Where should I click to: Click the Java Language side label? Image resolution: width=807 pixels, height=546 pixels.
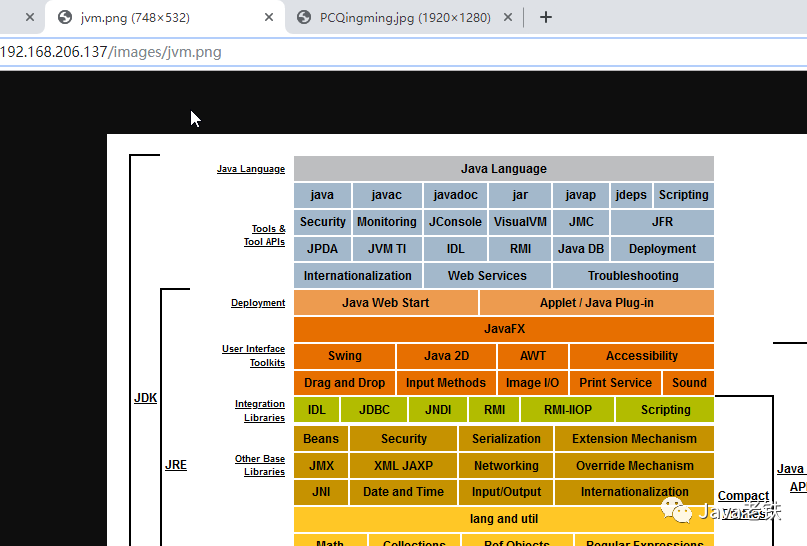click(x=251, y=169)
